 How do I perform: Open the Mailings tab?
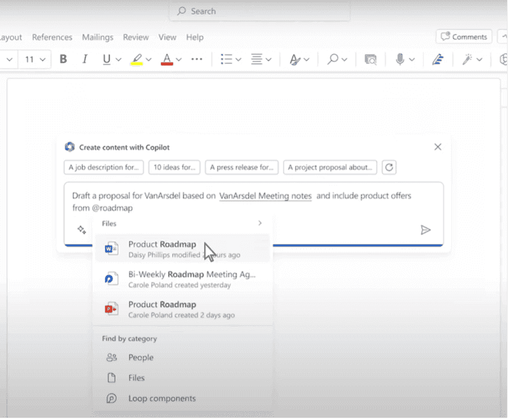(x=97, y=37)
